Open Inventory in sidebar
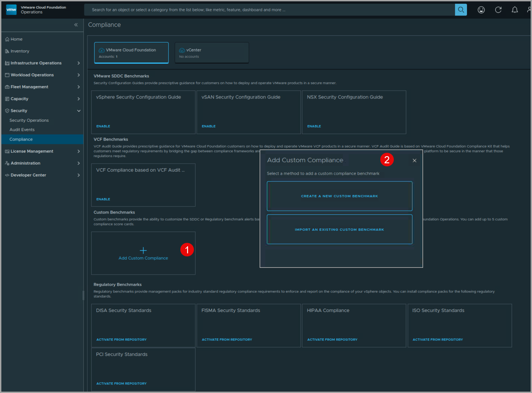The width and height of the screenshot is (532, 393). [x=20, y=51]
